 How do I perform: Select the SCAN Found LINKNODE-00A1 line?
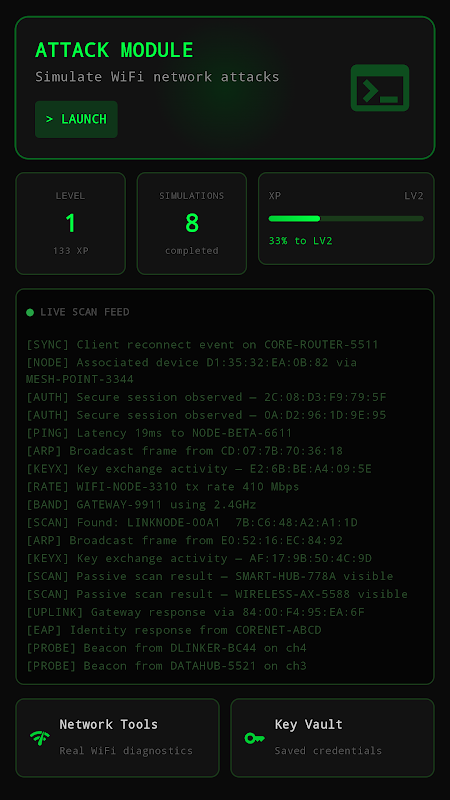click(x=192, y=522)
